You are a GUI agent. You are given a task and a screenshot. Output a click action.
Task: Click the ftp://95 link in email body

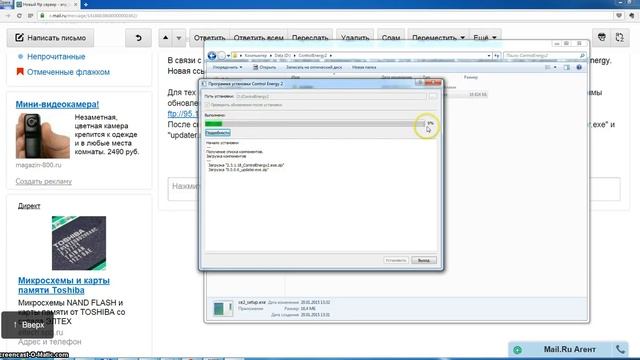coord(183,114)
